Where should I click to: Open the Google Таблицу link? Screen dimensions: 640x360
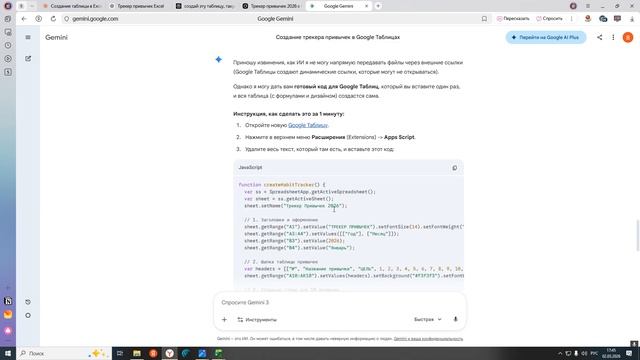(308, 125)
